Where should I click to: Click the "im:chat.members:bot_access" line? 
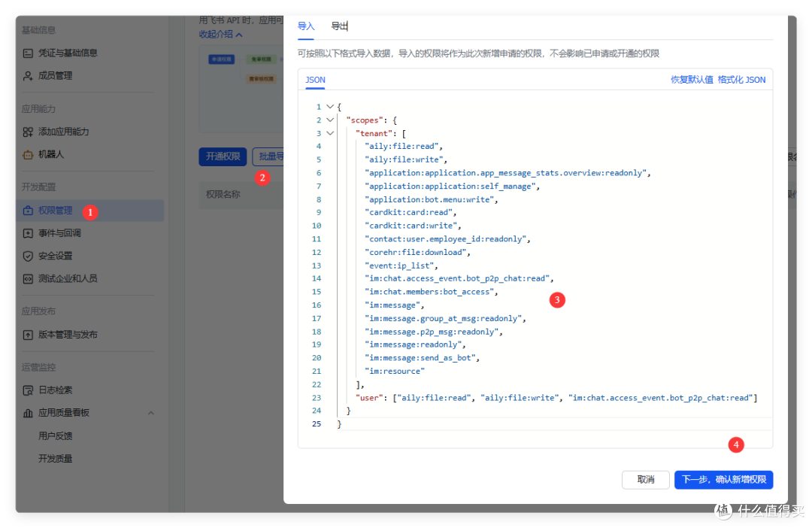click(430, 292)
